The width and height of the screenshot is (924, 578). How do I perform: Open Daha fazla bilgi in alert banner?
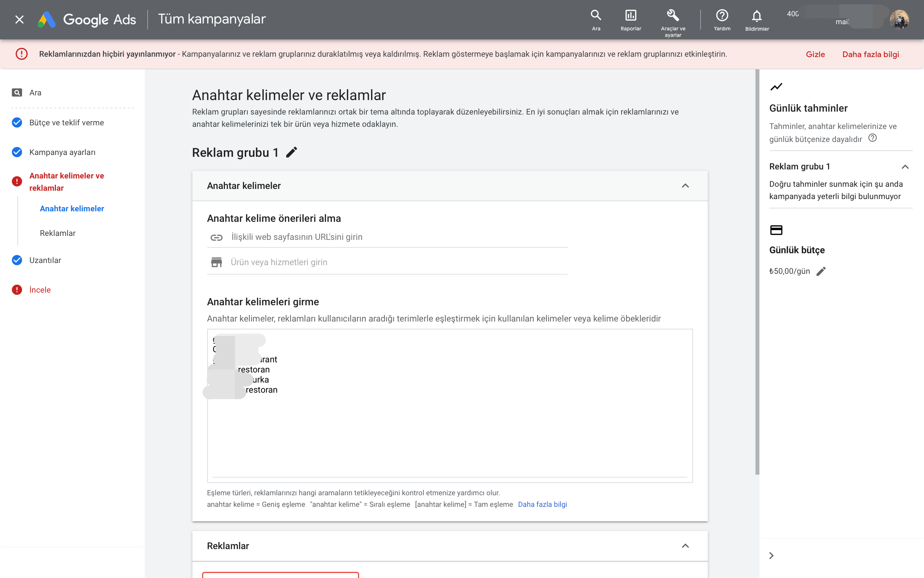871,54
